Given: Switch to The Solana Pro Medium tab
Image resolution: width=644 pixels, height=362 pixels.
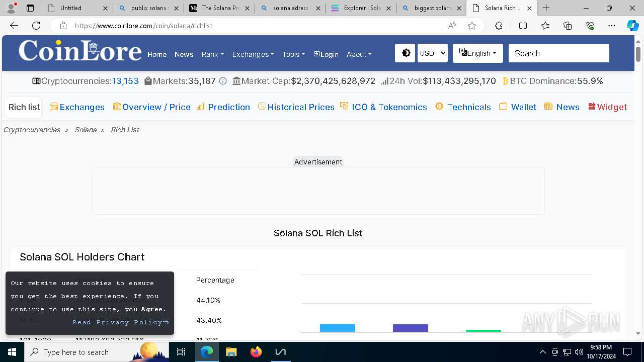Looking at the screenshot, I should [219, 8].
